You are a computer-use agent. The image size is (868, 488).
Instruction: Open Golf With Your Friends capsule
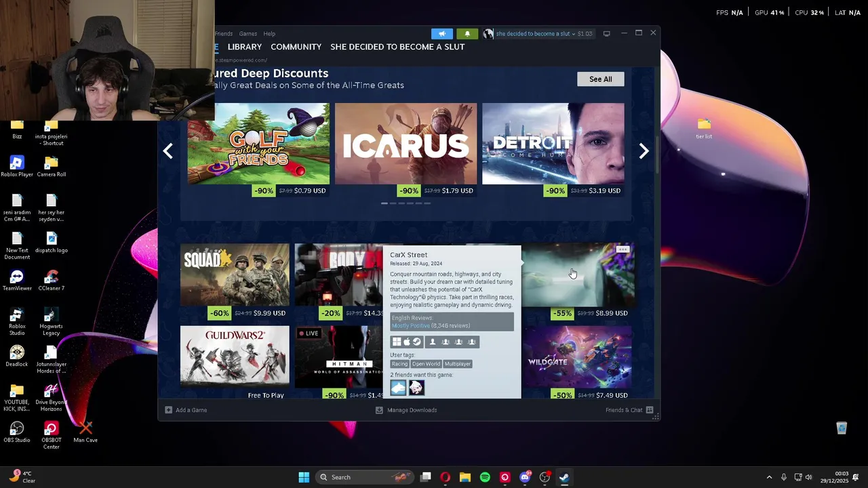pos(258,144)
